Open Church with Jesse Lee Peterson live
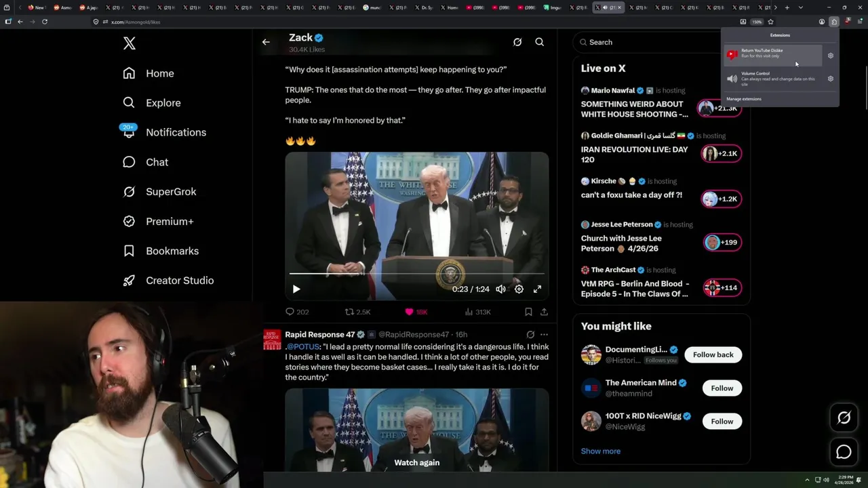The image size is (868, 488). (x=621, y=243)
